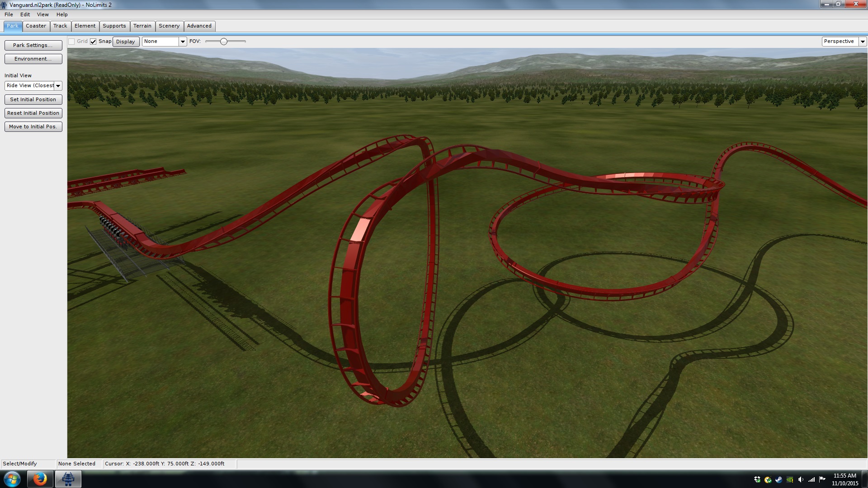Viewport: 868px width, 488px height.
Task: Open the NVIDIA tray icon
Action: [790, 479]
